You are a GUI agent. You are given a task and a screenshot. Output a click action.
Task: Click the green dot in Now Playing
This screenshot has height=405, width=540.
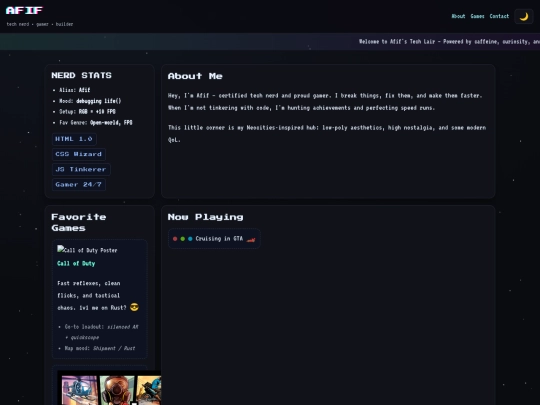coord(183,239)
